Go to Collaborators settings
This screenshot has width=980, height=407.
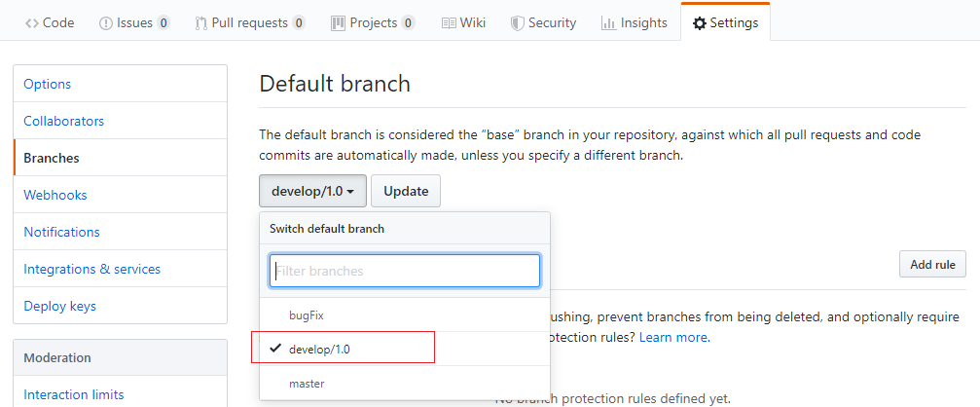pos(63,121)
